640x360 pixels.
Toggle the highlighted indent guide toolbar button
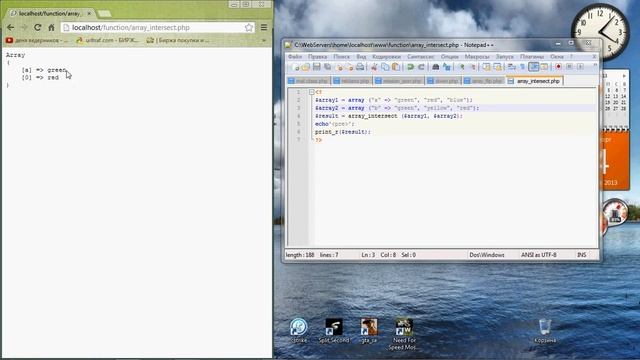click(x=533, y=67)
